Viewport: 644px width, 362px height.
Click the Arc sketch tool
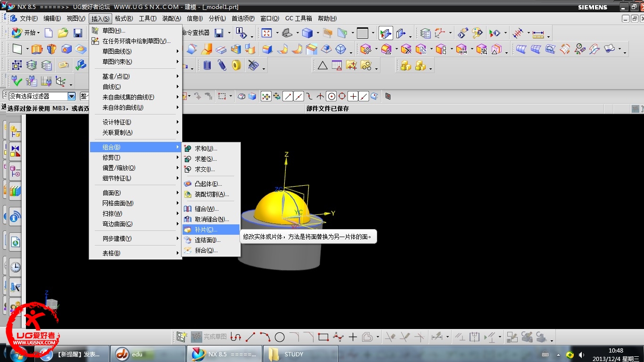coord(265,337)
